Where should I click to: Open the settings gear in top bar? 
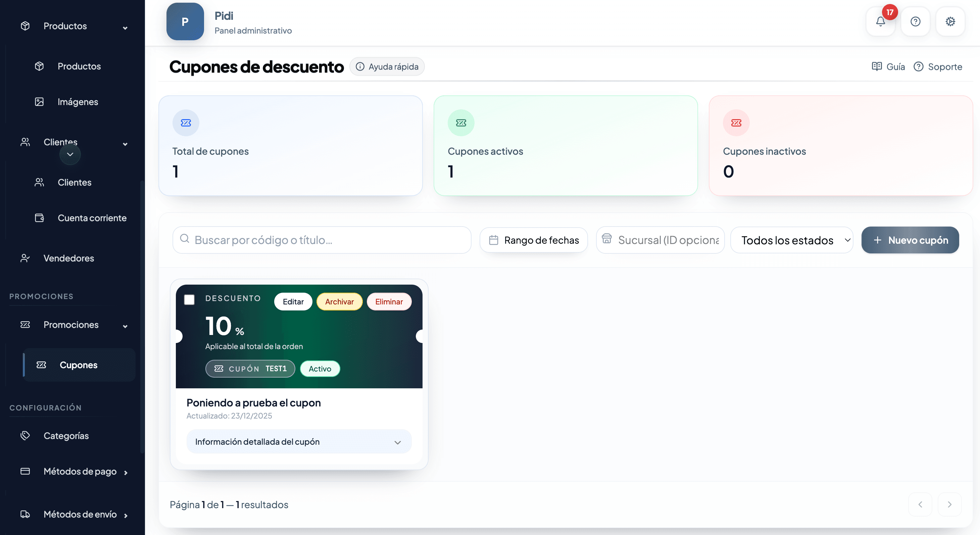tap(950, 22)
